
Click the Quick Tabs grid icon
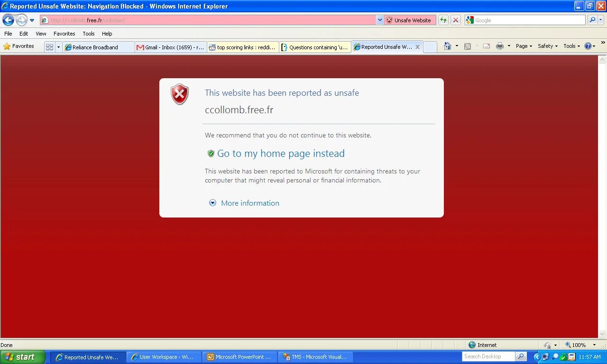[x=49, y=47]
